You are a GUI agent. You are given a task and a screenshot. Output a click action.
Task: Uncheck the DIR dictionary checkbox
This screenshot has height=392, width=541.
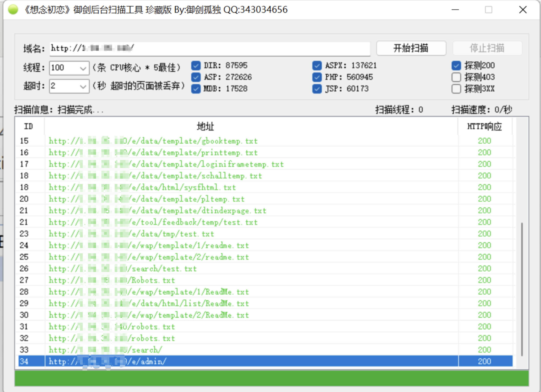pyautogui.click(x=196, y=66)
